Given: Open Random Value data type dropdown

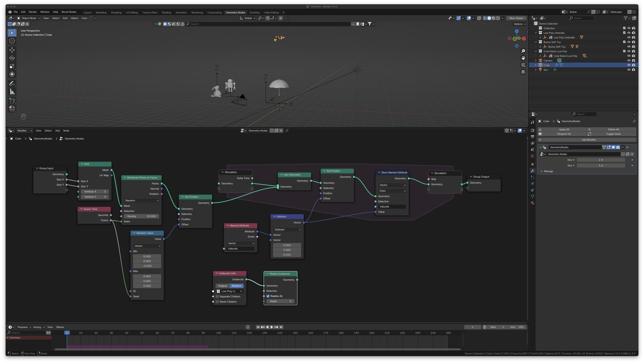Looking at the screenshot, I should (x=147, y=246).
